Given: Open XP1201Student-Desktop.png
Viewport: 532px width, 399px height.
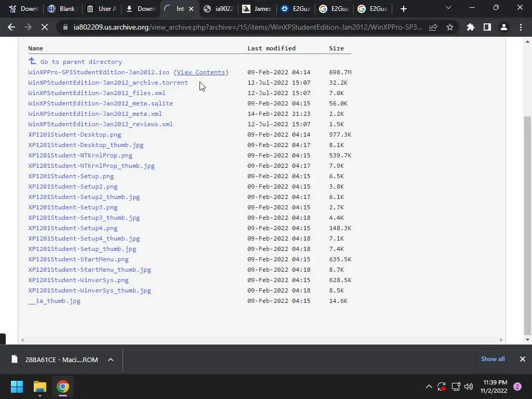Looking at the screenshot, I should pyautogui.click(x=75, y=135).
